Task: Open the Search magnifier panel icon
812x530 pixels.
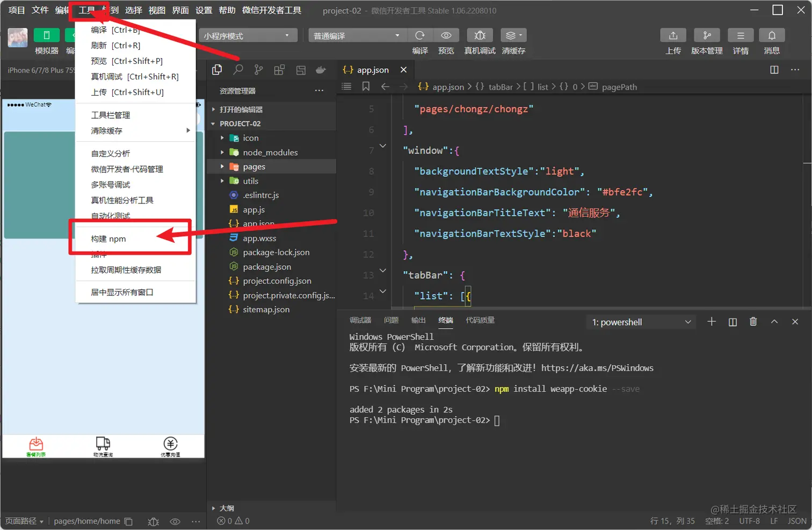Action: tap(238, 70)
